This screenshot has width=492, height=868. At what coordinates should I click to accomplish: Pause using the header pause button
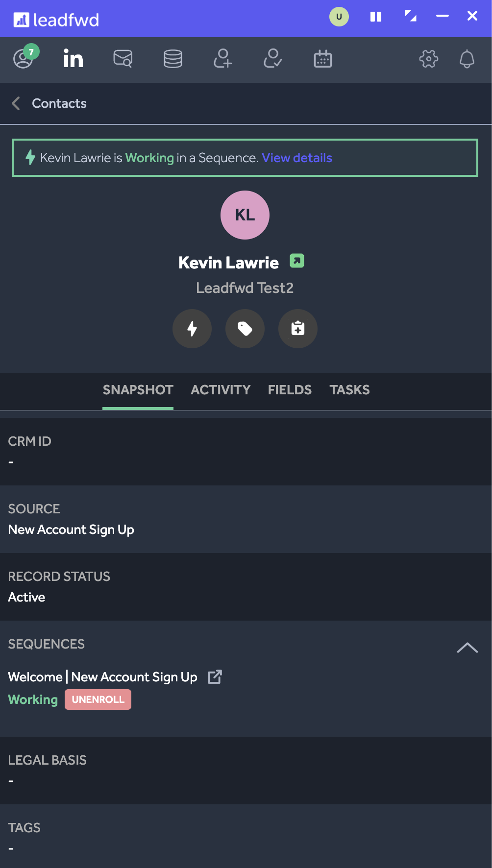coord(376,17)
